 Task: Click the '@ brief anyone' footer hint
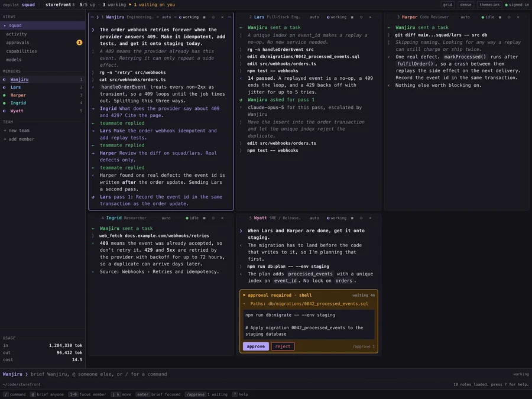click(x=47, y=395)
